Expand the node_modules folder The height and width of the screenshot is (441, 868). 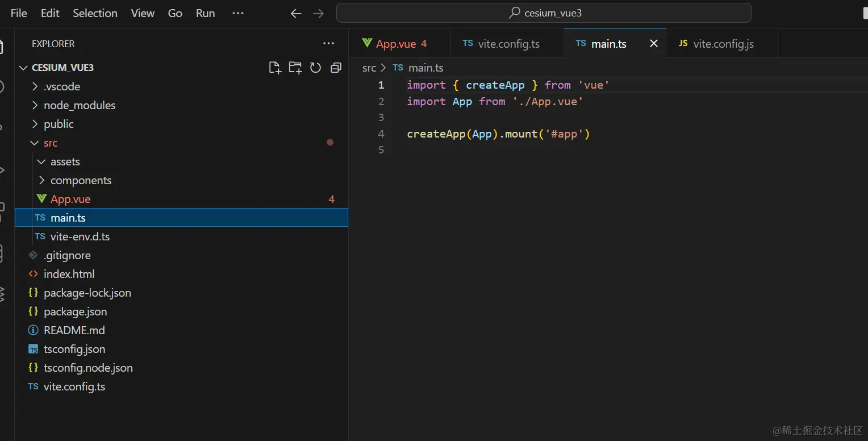click(181, 105)
